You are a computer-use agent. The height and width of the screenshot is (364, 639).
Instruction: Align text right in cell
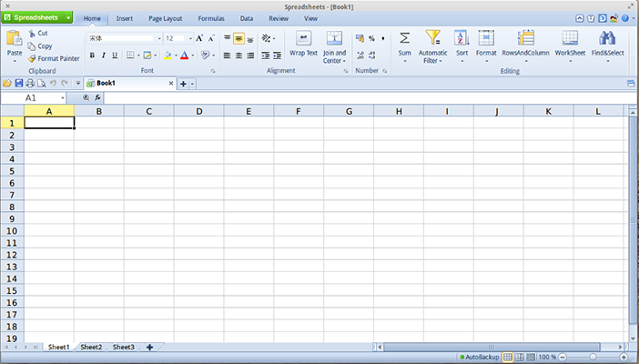tap(250, 56)
